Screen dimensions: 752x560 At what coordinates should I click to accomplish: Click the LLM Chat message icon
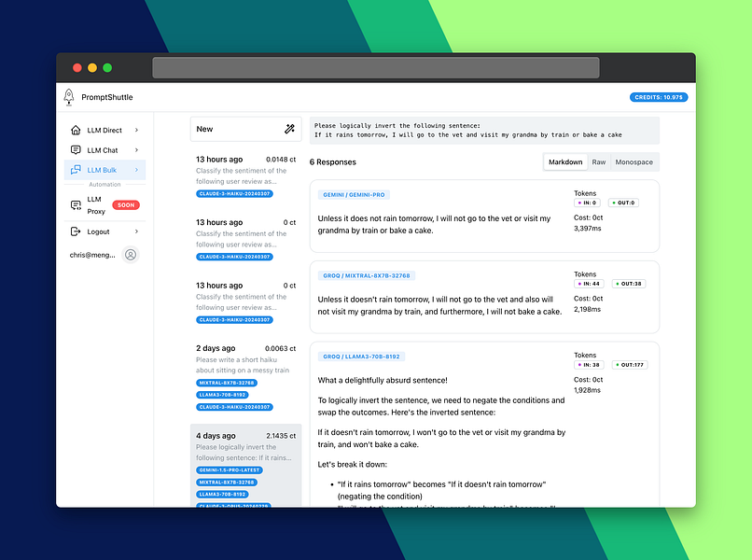click(x=76, y=149)
